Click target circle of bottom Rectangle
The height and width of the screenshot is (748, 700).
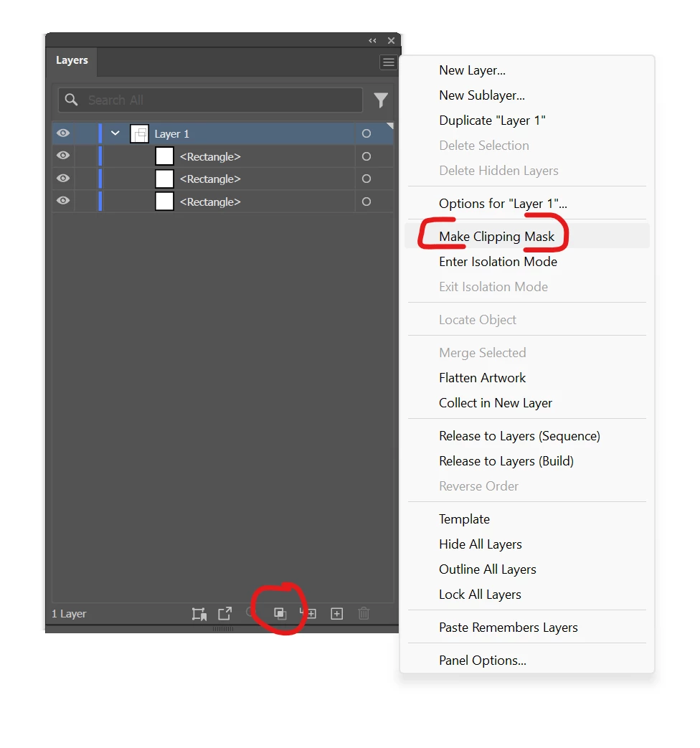tap(366, 202)
